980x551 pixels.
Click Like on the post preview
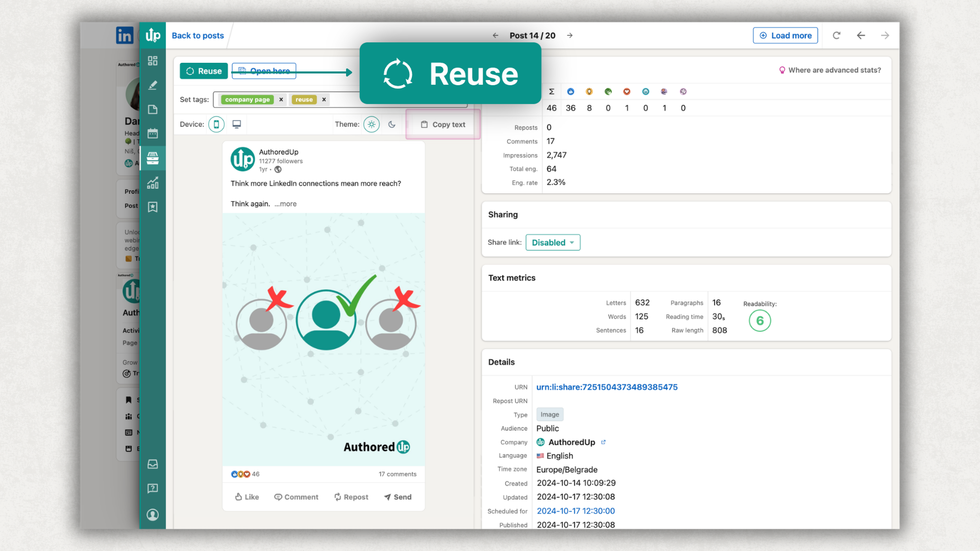coord(247,497)
